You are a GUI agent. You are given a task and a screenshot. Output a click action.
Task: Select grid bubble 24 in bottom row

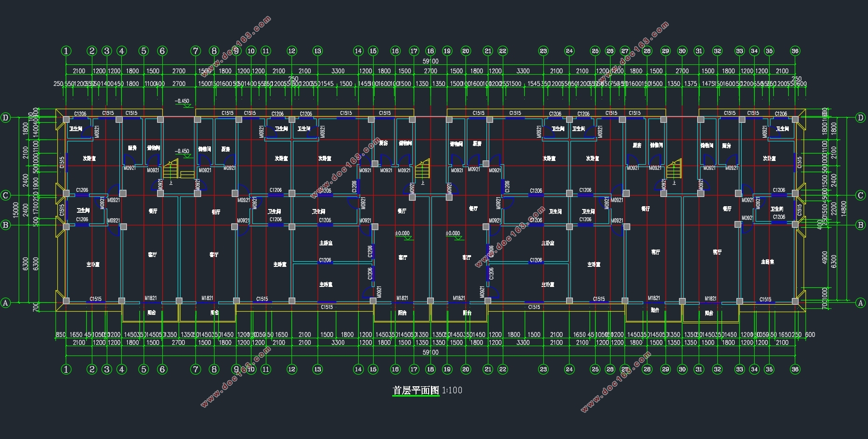point(569,369)
